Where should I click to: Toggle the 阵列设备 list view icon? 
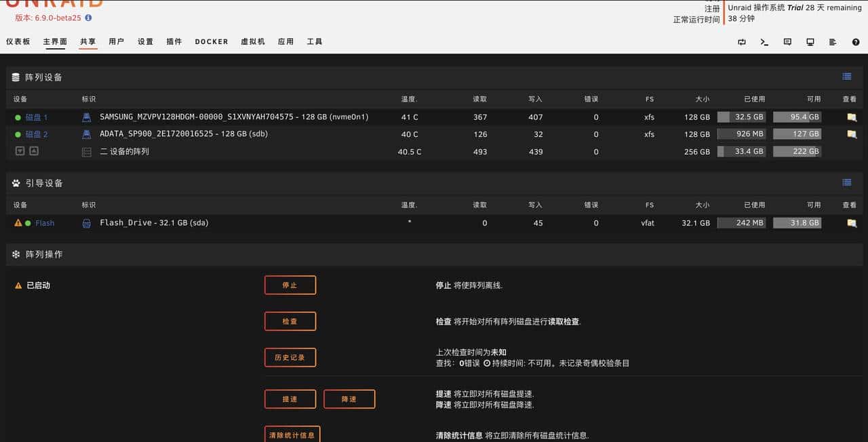coord(846,76)
